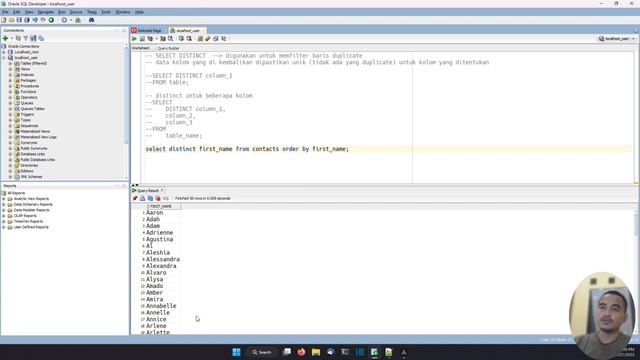Open the Windows Start menu on the taskbar
The height and width of the screenshot is (360, 640).
236,352
